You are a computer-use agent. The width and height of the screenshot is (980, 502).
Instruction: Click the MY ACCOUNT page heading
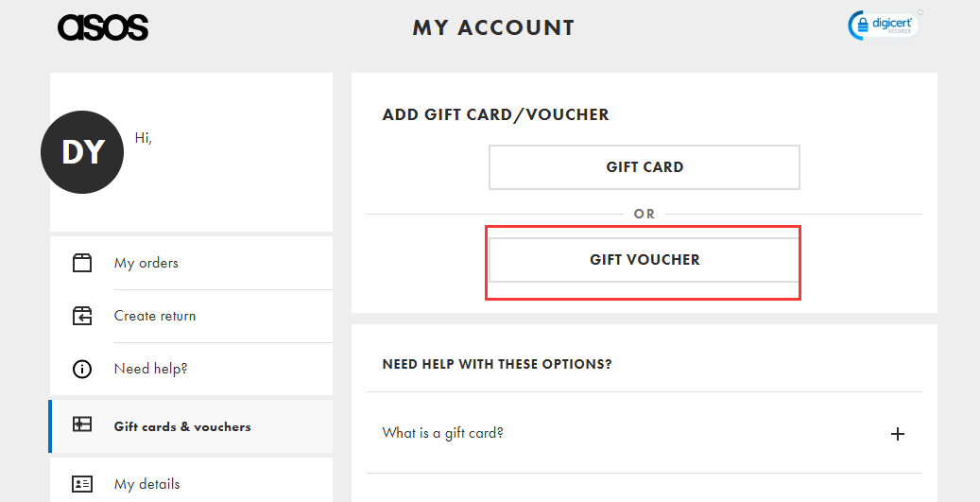(493, 27)
